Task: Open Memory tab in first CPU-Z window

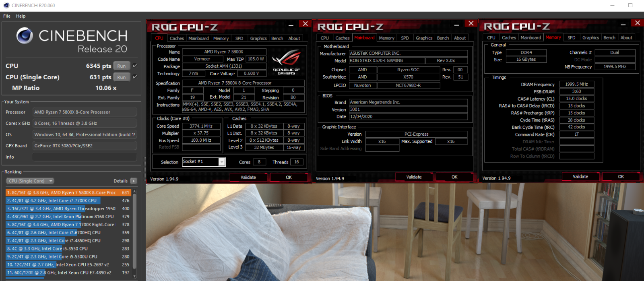Action: click(x=221, y=39)
